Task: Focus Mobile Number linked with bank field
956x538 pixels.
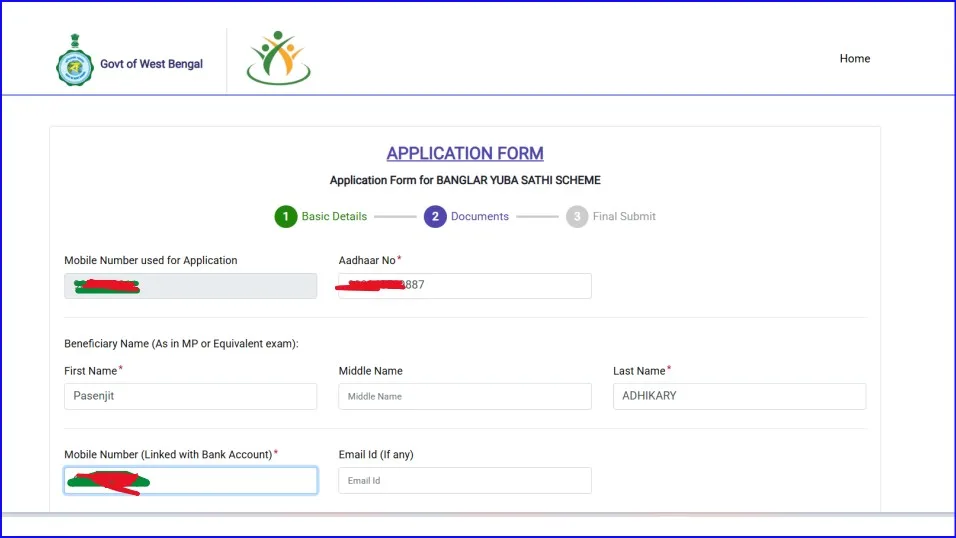Action: [x=190, y=481]
